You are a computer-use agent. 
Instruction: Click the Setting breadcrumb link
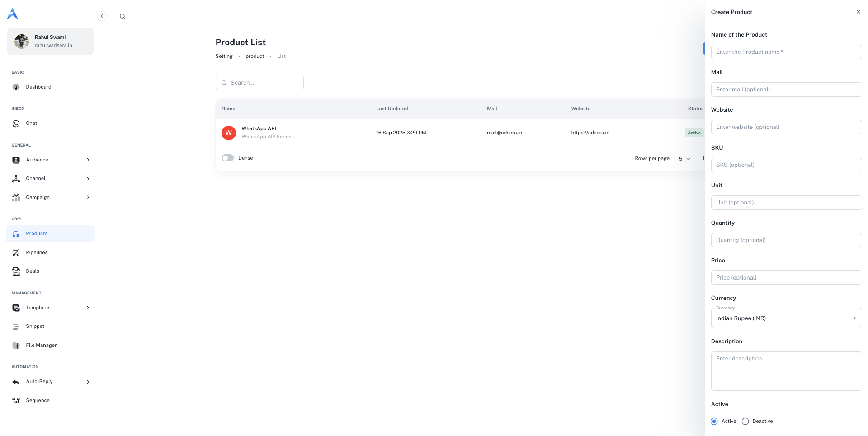point(224,57)
